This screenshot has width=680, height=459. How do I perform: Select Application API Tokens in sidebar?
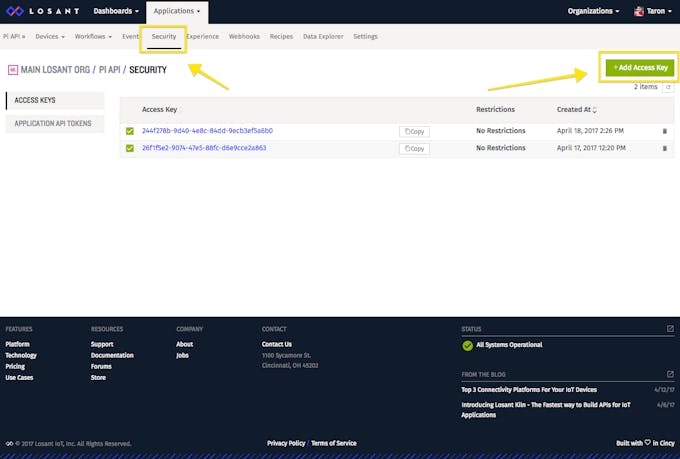55,124
